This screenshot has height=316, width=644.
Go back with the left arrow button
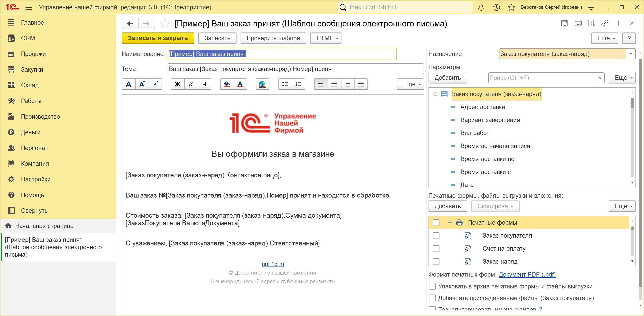130,24
